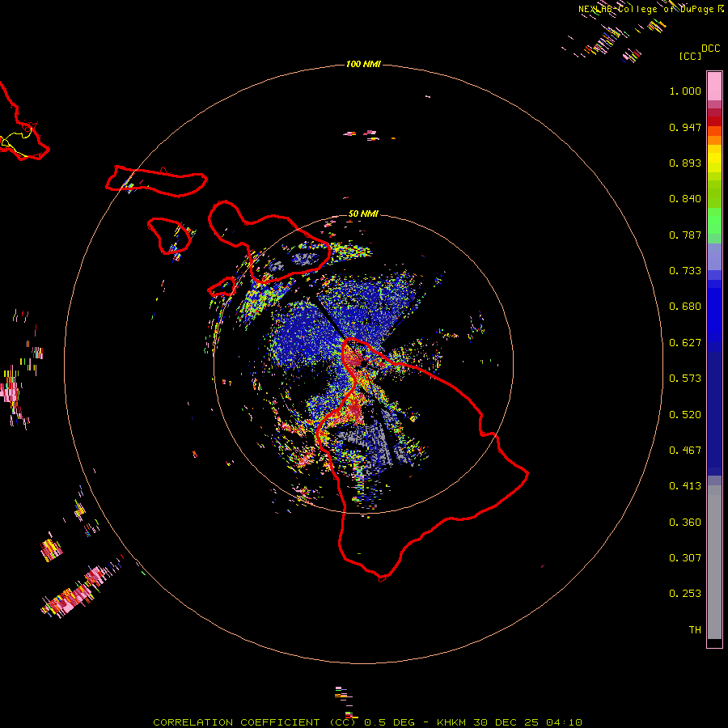
Task: Select "CORRELATION COEFFICIENT" in the bottom caption
Action: pos(236,722)
